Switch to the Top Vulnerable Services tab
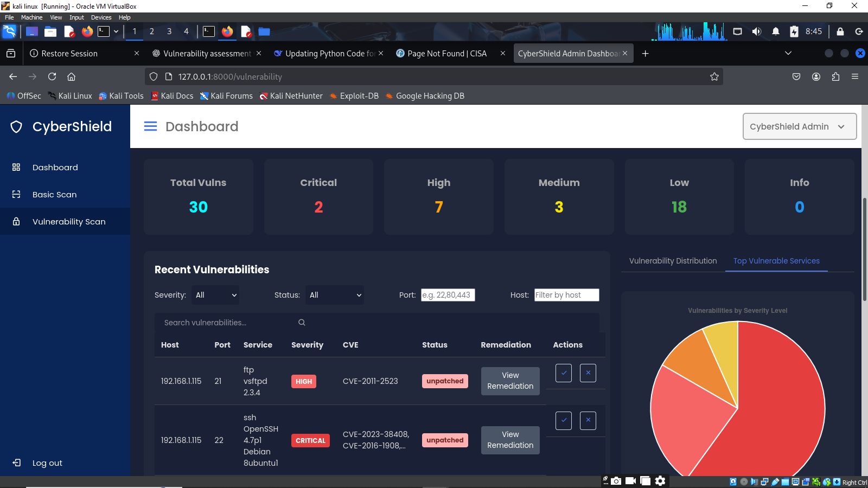The width and height of the screenshot is (868, 488). point(776,261)
